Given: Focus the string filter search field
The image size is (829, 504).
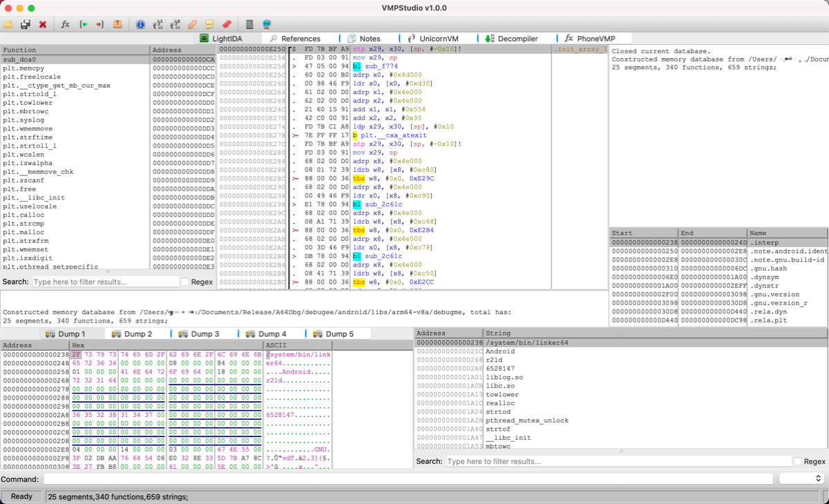Looking at the screenshot, I should 618,461.
